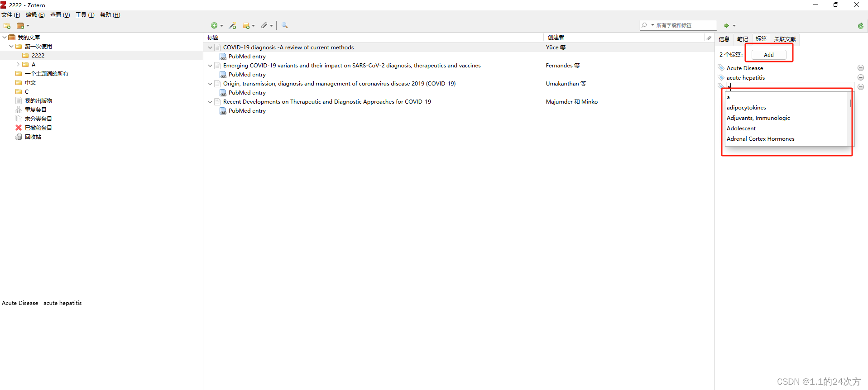
Task: Remove the acute hepatitis tag
Action: coord(861,77)
